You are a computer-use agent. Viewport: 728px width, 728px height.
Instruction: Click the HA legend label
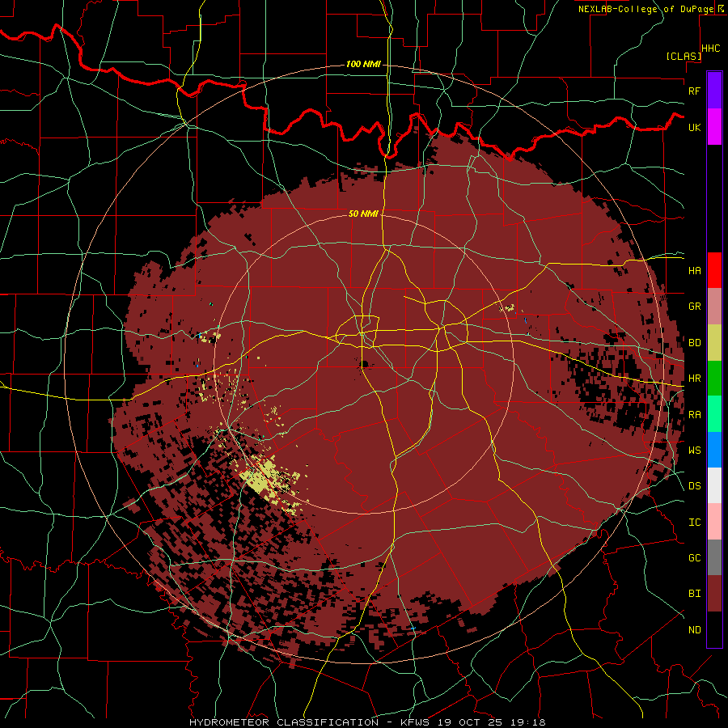pyautogui.click(x=695, y=270)
